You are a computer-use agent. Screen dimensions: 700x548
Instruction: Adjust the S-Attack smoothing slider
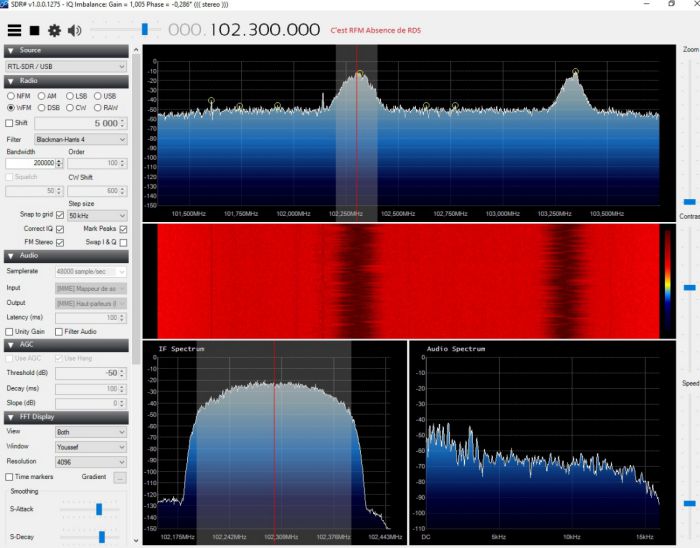coord(99,509)
